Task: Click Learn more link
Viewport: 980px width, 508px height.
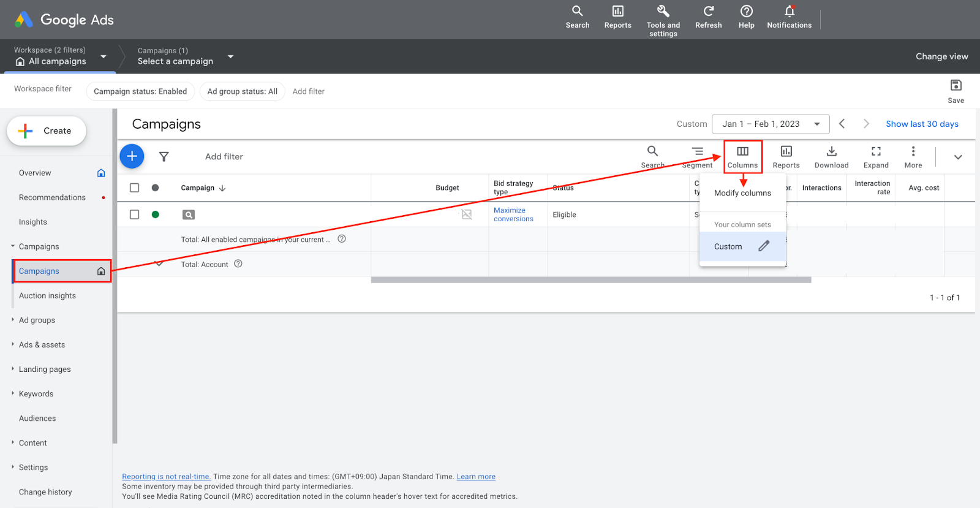Action: pos(476,477)
